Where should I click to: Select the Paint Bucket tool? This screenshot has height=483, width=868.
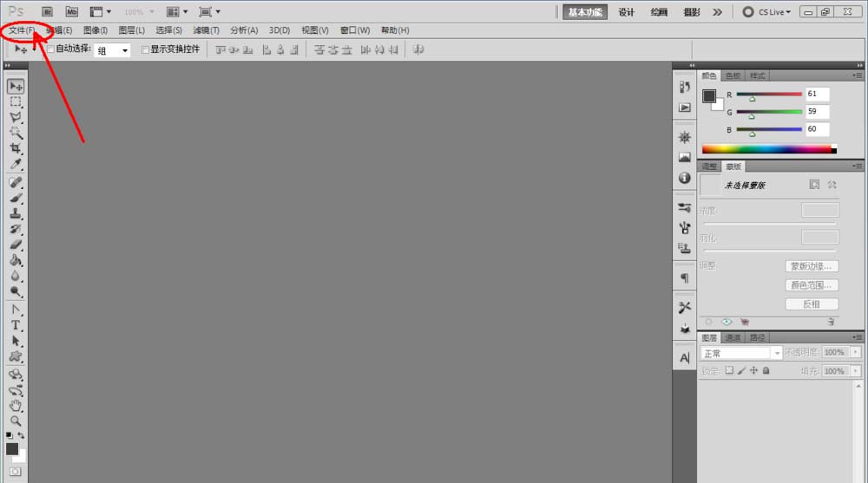16,260
